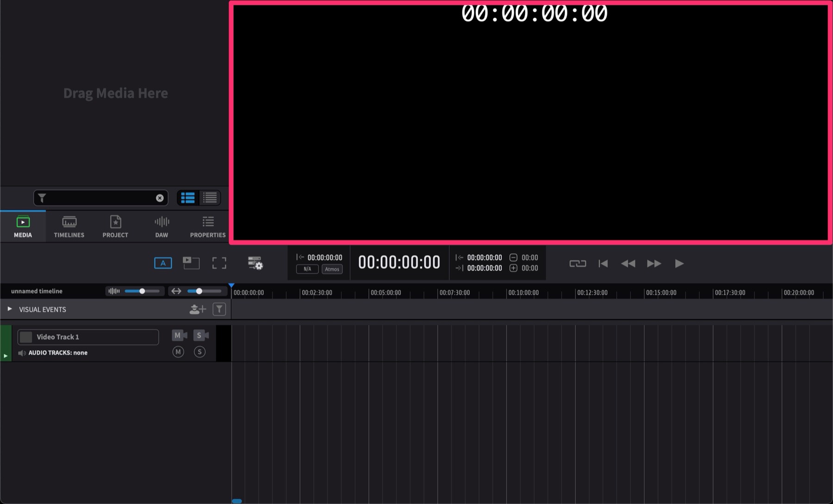The width and height of the screenshot is (833, 504).
Task: Enter fullscreen viewer mode icon
Action: (x=219, y=263)
